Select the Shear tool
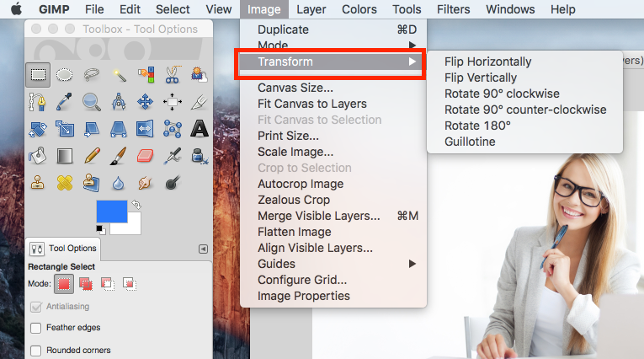 click(x=92, y=129)
